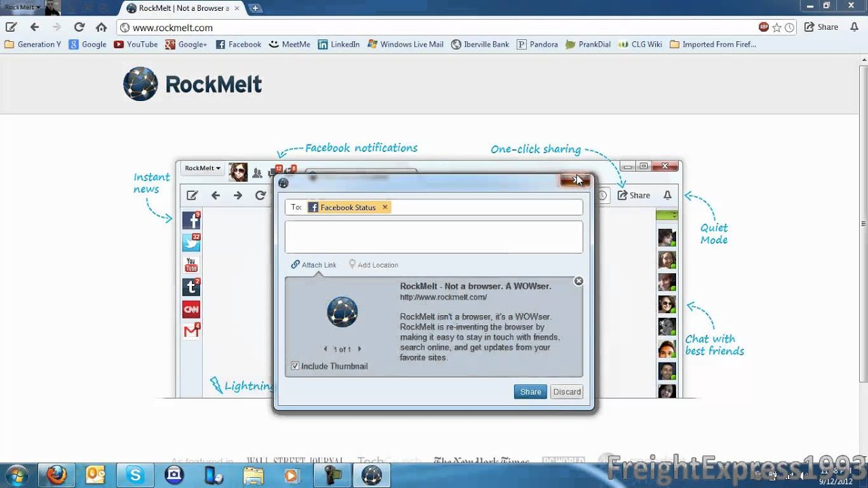The image size is (868, 488).
Task: Open the Google bookmark
Action: point(87,44)
